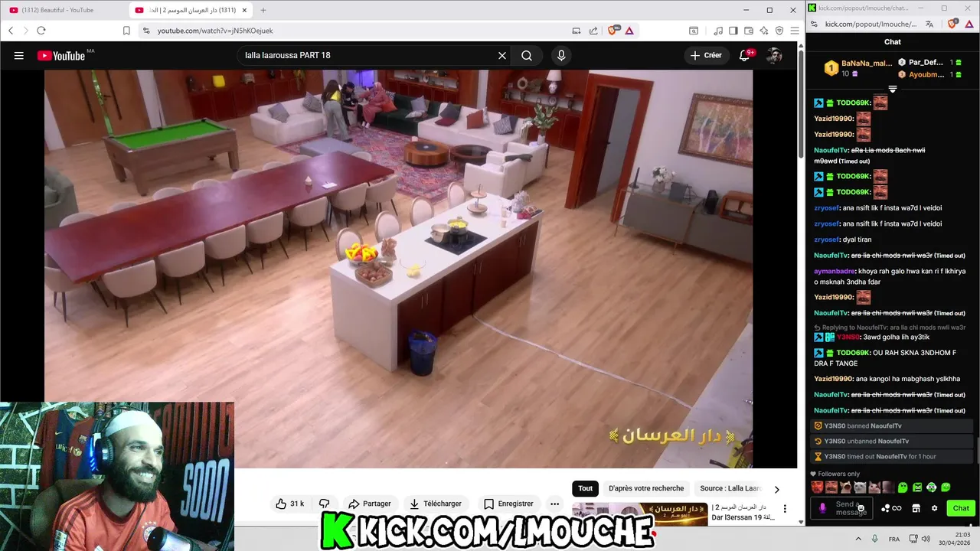Open the chat emote picker smiley
Image resolution: width=980 pixels, height=551 pixels.
[x=861, y=508]
